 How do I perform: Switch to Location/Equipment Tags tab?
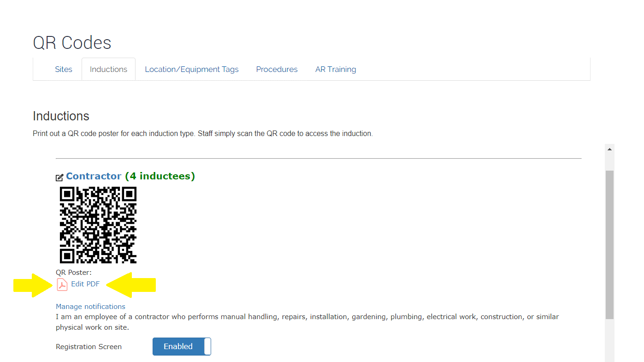(192, 69)
